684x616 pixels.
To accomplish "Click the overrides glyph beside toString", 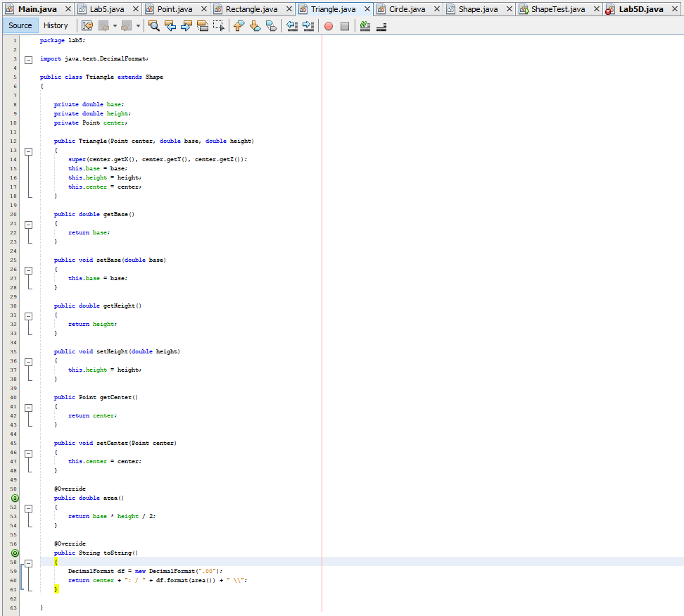I will (15, 553).
